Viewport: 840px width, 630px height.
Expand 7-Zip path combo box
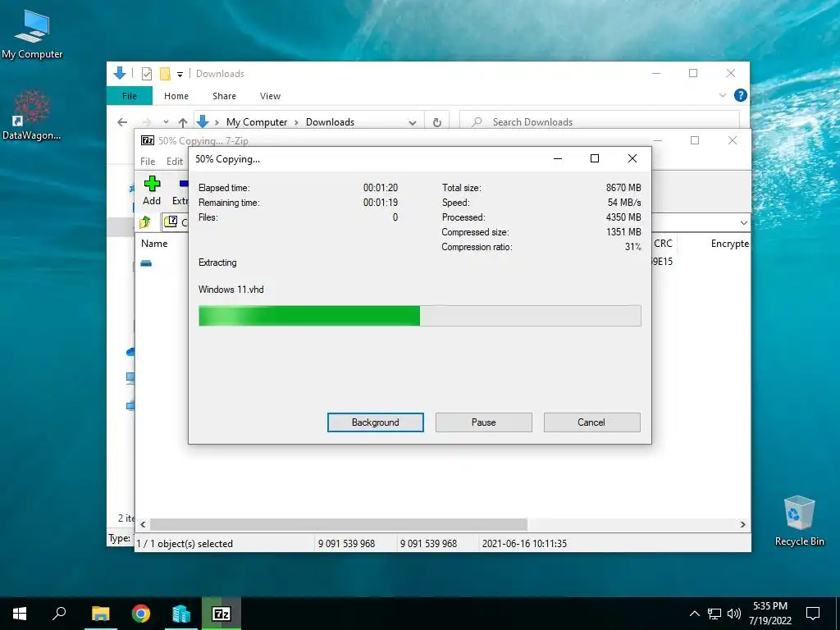(743, 222)
